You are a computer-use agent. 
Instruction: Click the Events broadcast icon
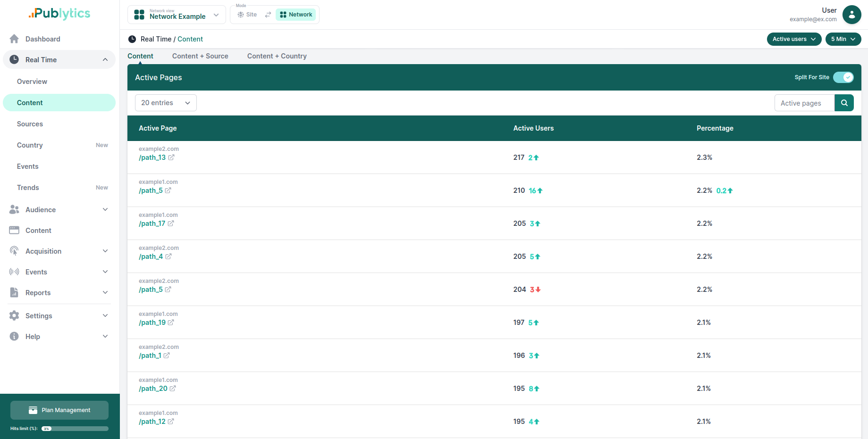coord(14,272)
